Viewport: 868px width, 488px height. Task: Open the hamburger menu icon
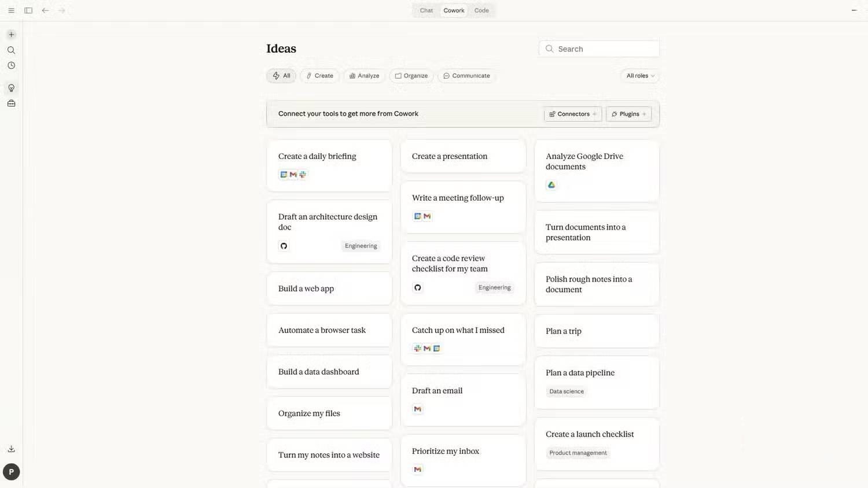click(11, 10)
